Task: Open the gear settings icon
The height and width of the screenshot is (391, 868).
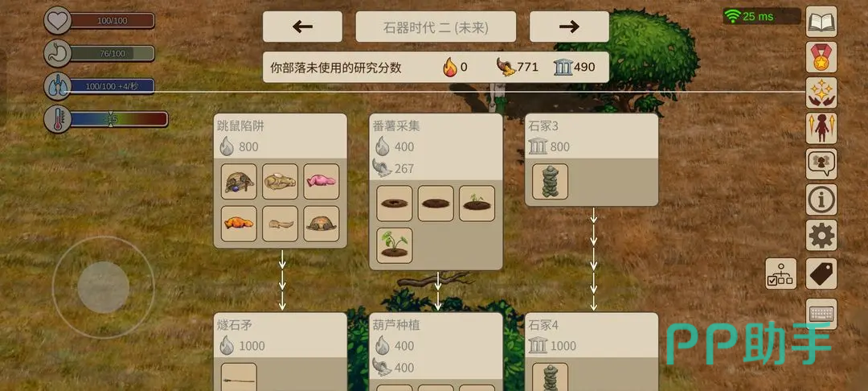Action: 821,236
